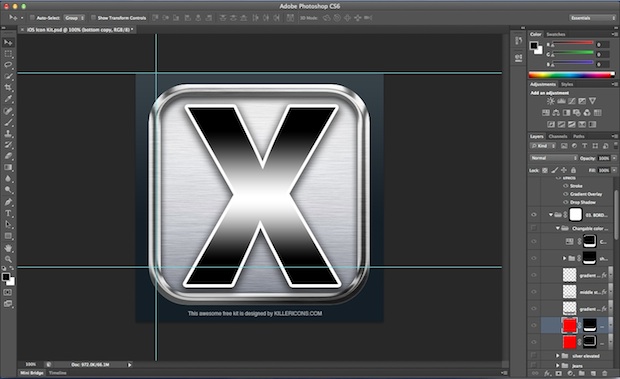Screen dimensions: 620x379
Task: Enable the Auto-Select checkbox
Action: point(32,18)
